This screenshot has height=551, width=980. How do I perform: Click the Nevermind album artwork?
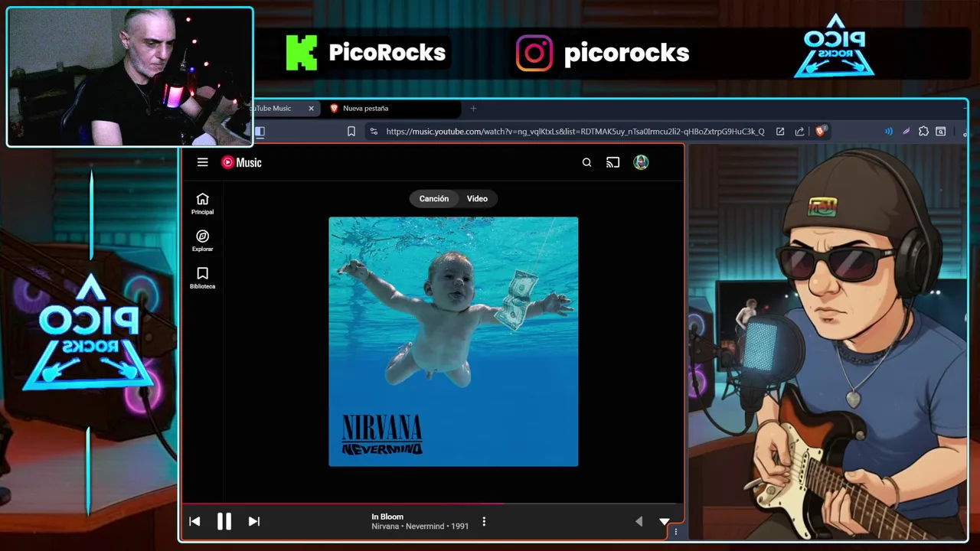(x=453, y=341)
